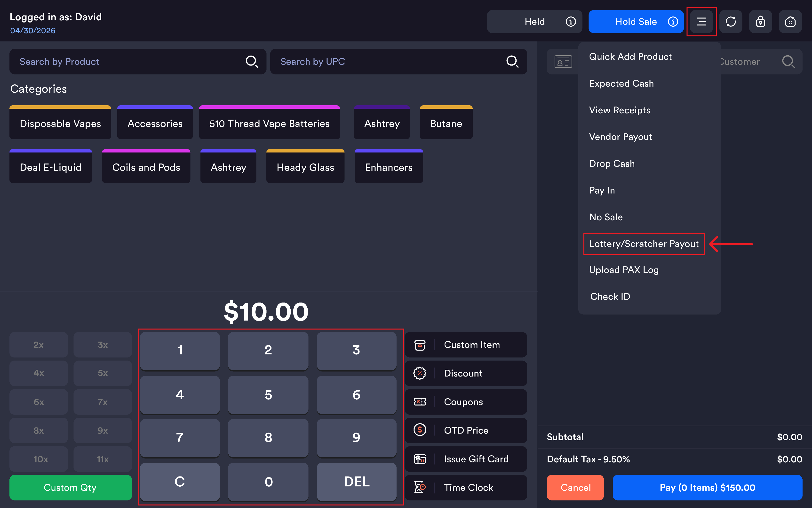Click the green Custom Qty button
This screenshot has height=508, width=812.
pos(71,488)
